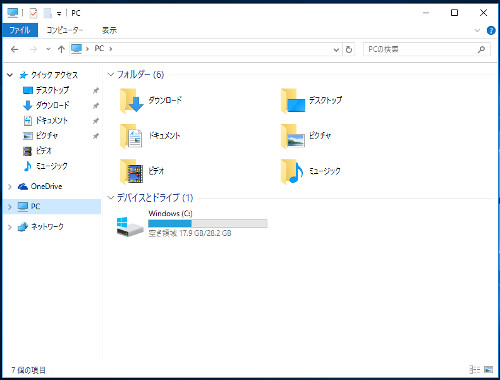Select デスクトップ in Quick Access sidebar
This screenshot has height=380, width=500.
point(52,90)
